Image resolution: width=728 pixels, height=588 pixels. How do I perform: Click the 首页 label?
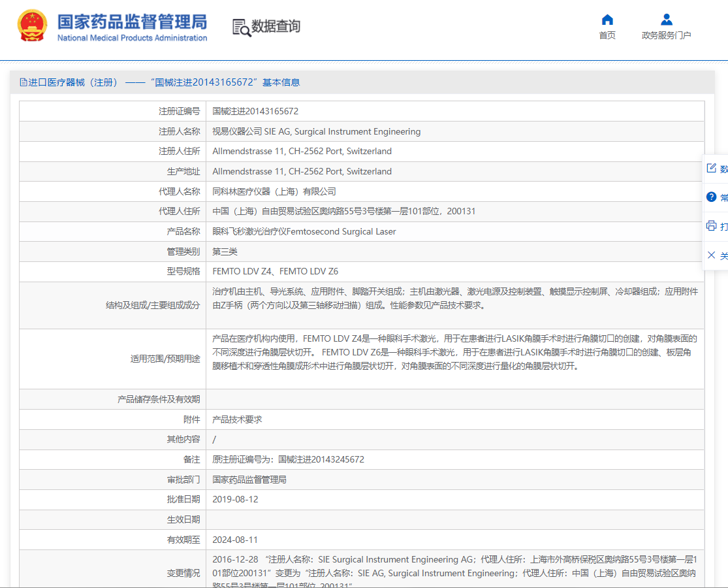point(607,35)
